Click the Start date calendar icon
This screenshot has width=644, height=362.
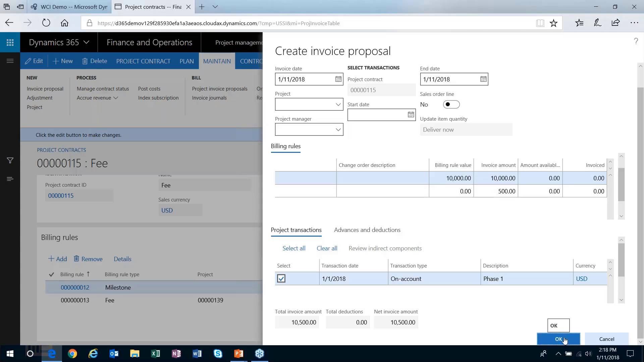[411, 115]
